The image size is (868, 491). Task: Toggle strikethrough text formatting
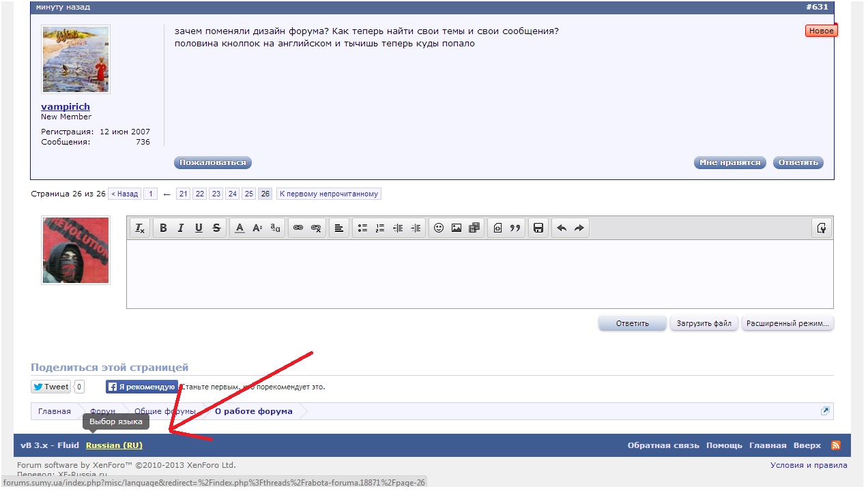216,228
